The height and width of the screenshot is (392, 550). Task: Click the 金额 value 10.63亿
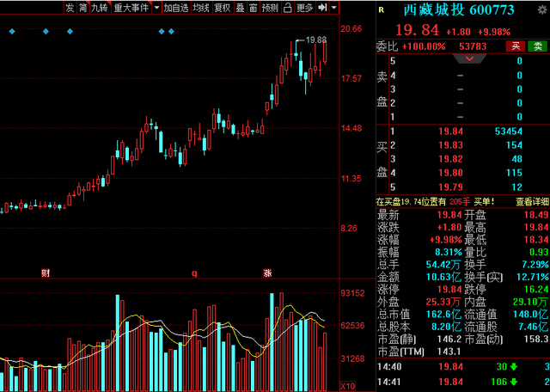click(443, 278)
